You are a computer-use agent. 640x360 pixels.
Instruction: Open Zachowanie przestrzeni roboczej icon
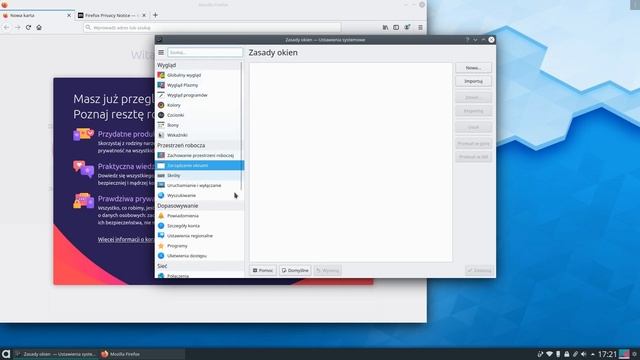pos(161,155)
